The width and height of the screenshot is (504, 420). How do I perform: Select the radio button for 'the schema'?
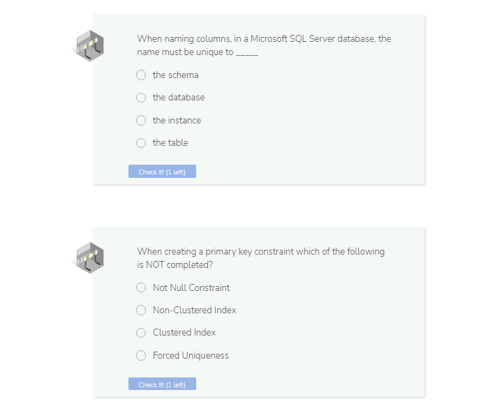coord(141,75)
